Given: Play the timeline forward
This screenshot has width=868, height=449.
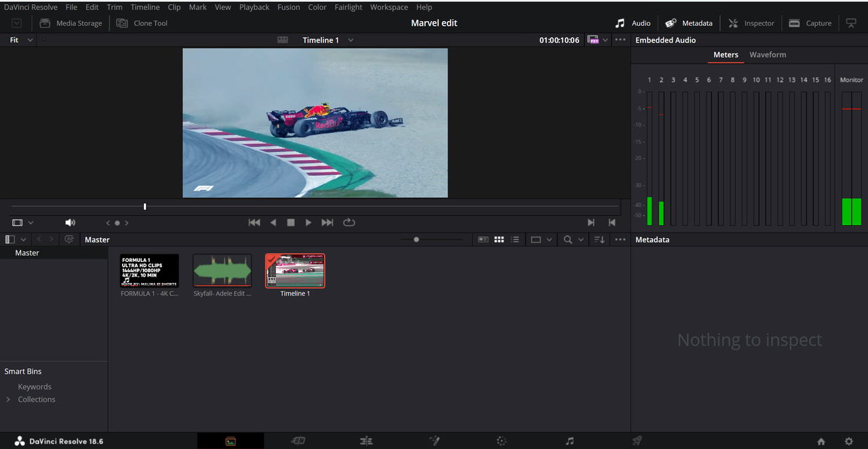Looking at the screenshot, I should coord(309,222).
